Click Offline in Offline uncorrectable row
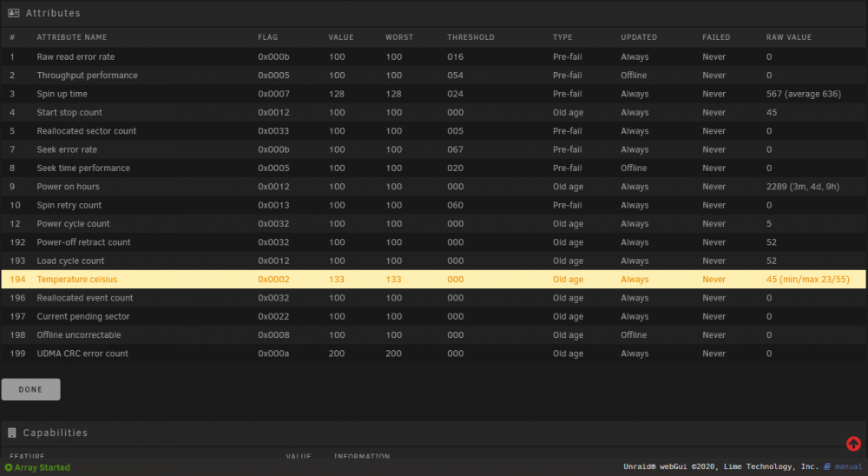Image resolution: width=868 pixels, height=476 pixels. [x=634, y=335]
